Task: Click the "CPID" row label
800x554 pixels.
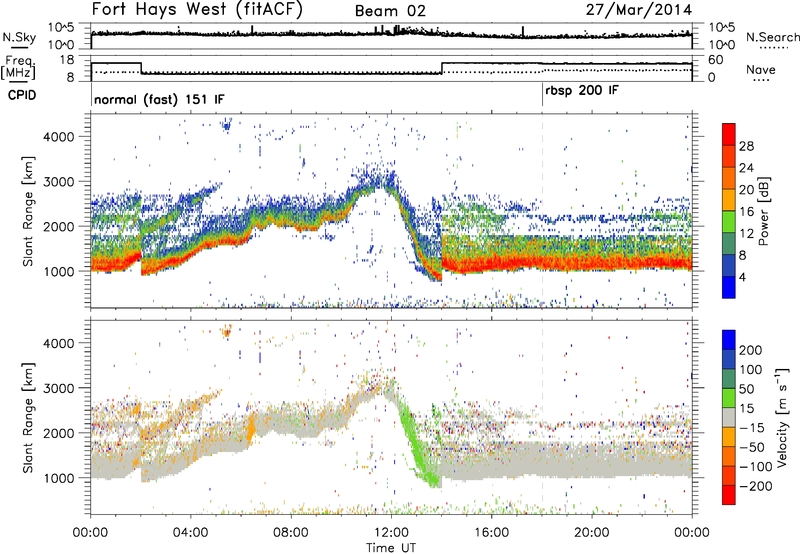Action: click(x=22, y=95)
